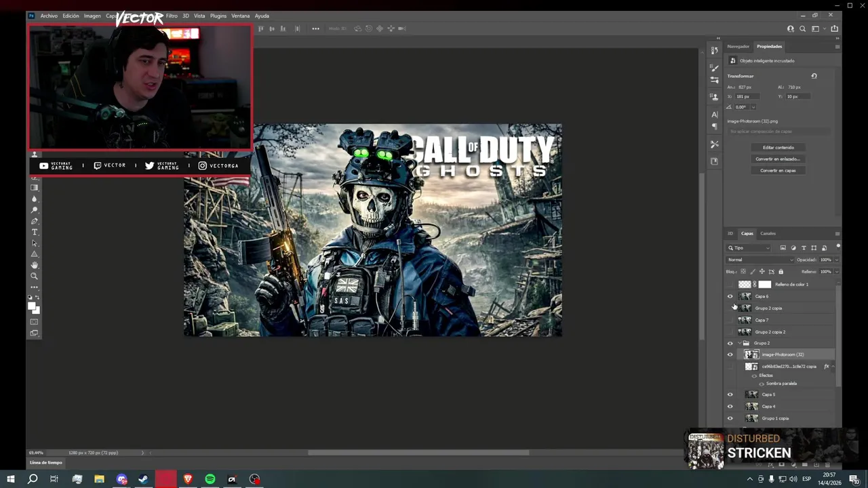Click the foreground color swatch
The image size is (868, 488).
(32, 306)
